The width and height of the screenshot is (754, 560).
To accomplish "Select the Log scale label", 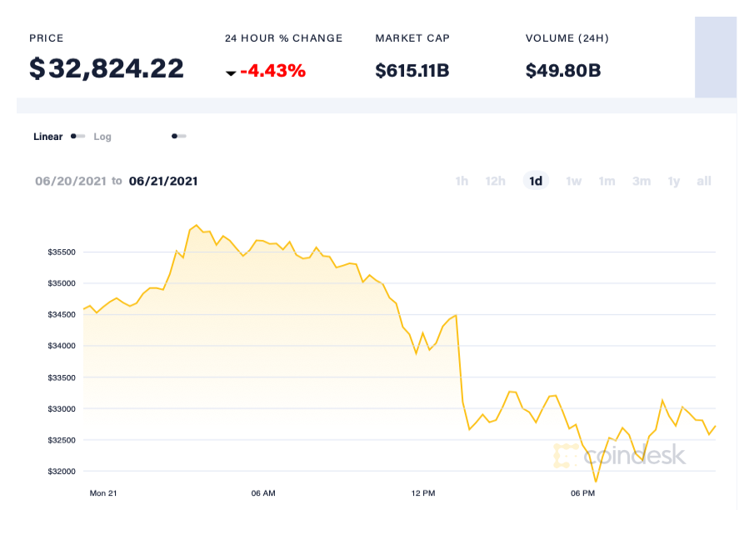I will (x=102, y=137).
